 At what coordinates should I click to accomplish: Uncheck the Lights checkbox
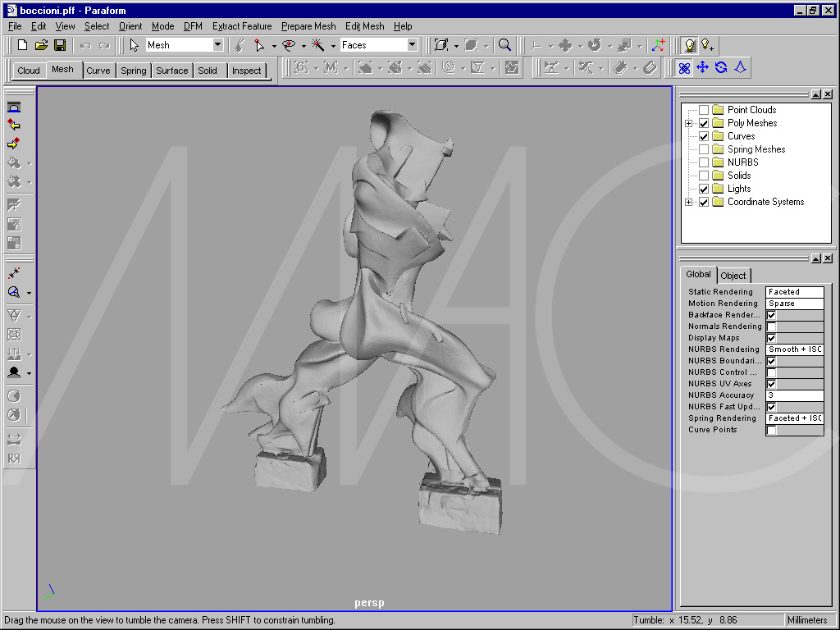point(704,189)
